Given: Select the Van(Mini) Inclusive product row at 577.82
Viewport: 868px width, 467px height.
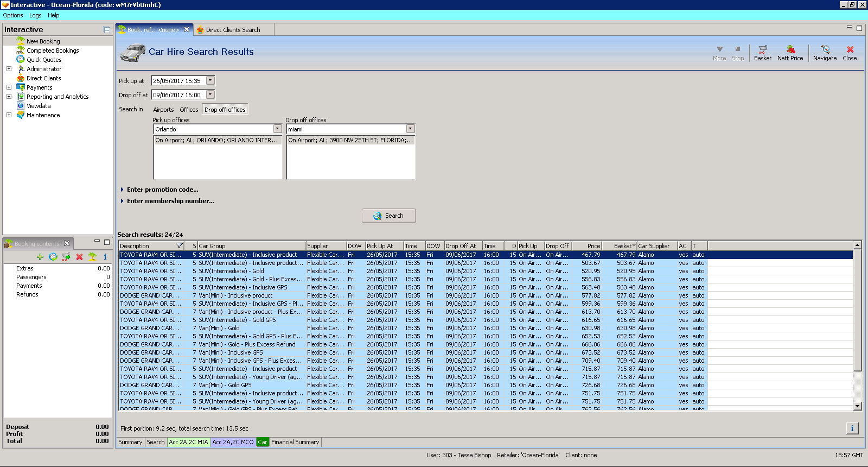Looking at the screenshot, I should (486, 295).
